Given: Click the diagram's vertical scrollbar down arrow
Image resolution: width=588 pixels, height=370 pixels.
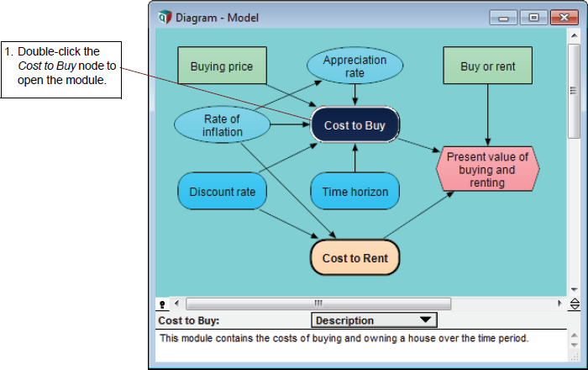Looking at the screenshot, I should 574,289.
